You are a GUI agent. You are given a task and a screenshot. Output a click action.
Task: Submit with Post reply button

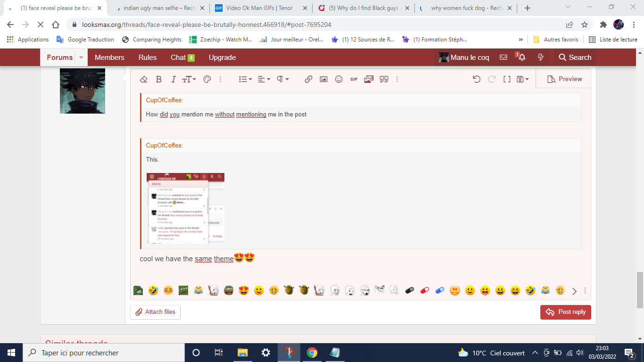coord(565,312)
